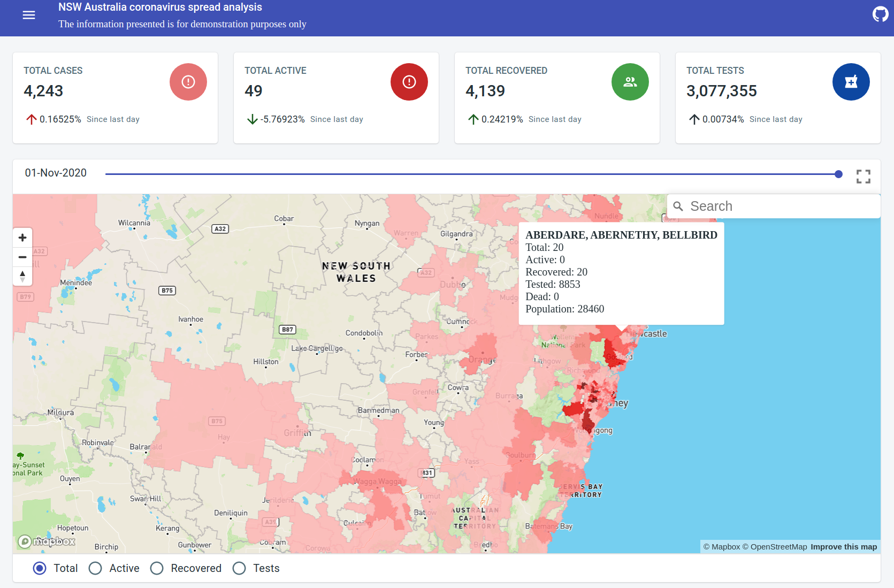Open the Improve this map link

844,547
